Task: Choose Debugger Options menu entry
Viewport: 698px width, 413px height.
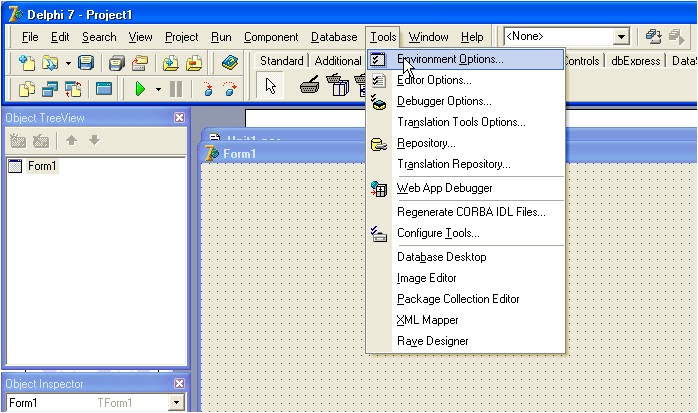Action: click(x=466, y=101)
